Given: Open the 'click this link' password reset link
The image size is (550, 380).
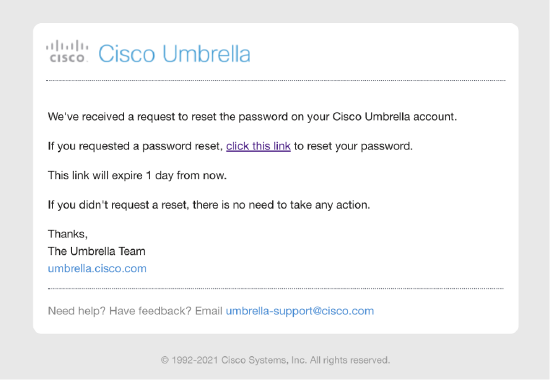Looking at the screenshot, I should 258,146.
